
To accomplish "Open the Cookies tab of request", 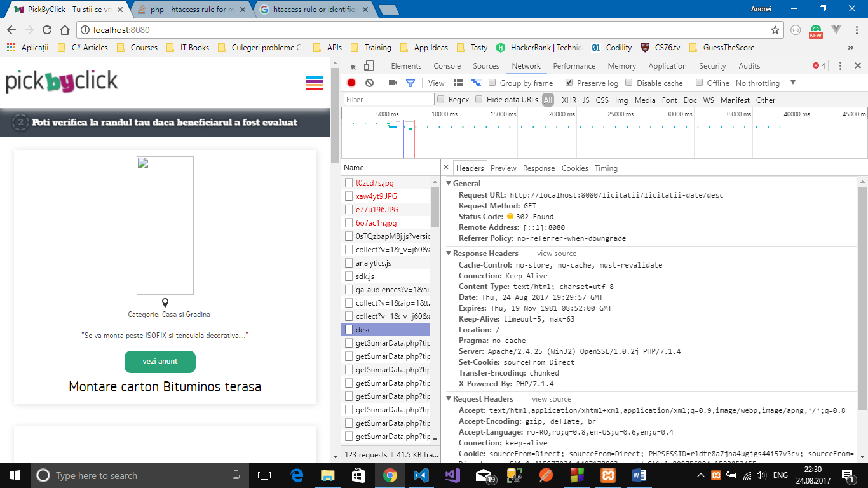I will pos(574,168).
